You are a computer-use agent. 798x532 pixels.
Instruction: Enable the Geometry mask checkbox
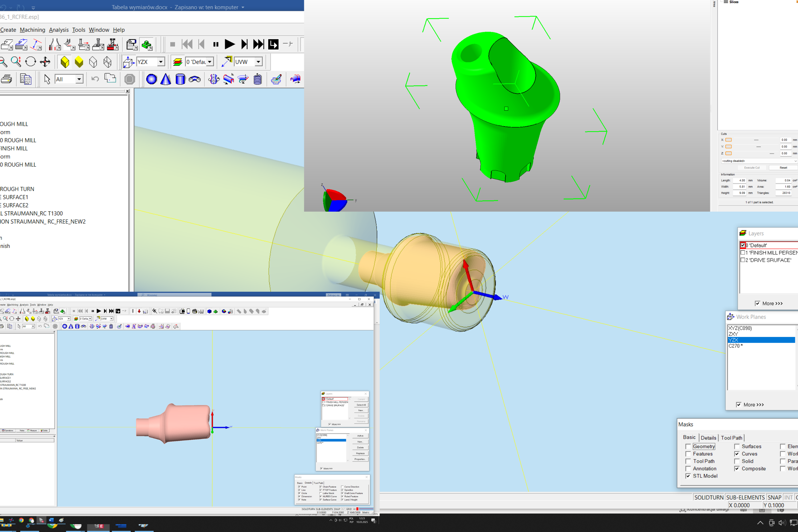(x=688, y=447)
